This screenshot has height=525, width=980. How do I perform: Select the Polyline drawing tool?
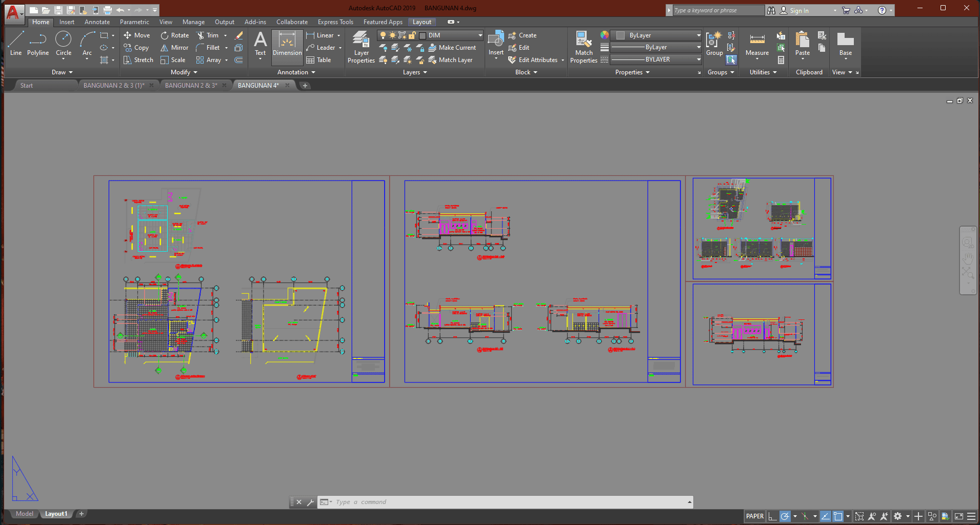click(x=38, y=43)
